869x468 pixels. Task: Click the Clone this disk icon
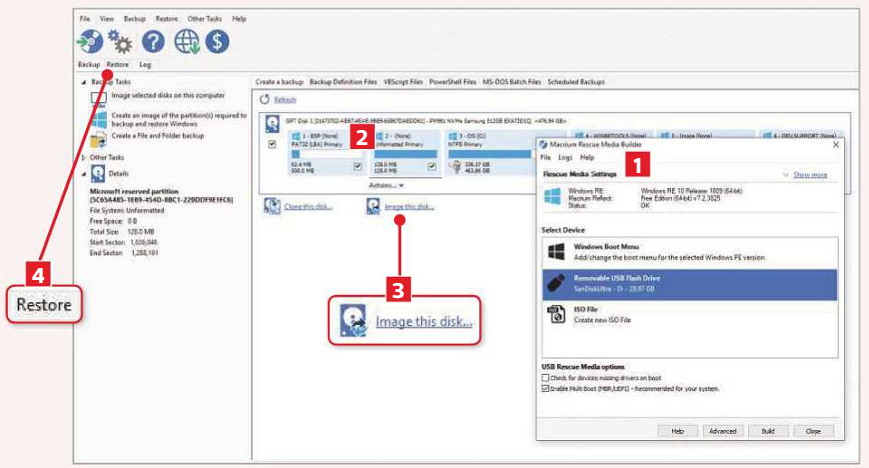coord(272,206)
